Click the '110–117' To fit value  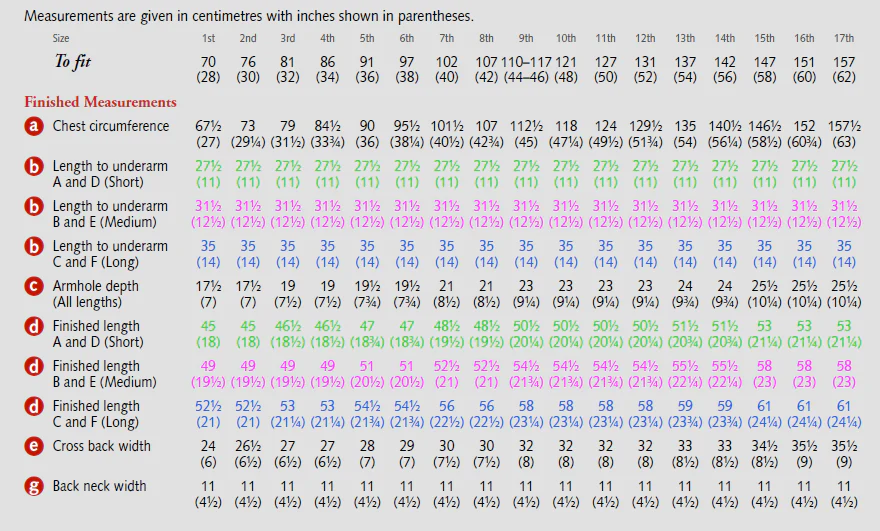(526, 61)
